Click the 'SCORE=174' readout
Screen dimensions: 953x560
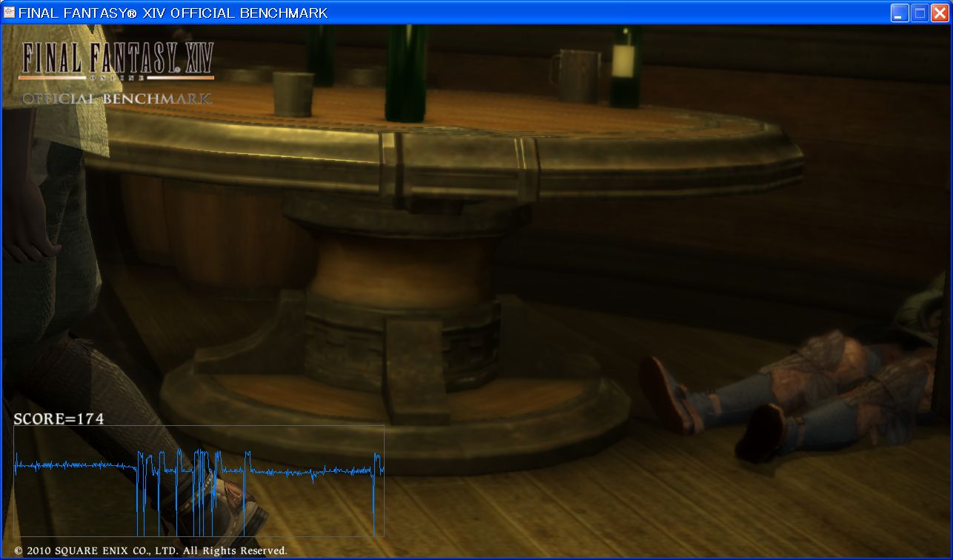pyautogui.click(x=59, y=419)
